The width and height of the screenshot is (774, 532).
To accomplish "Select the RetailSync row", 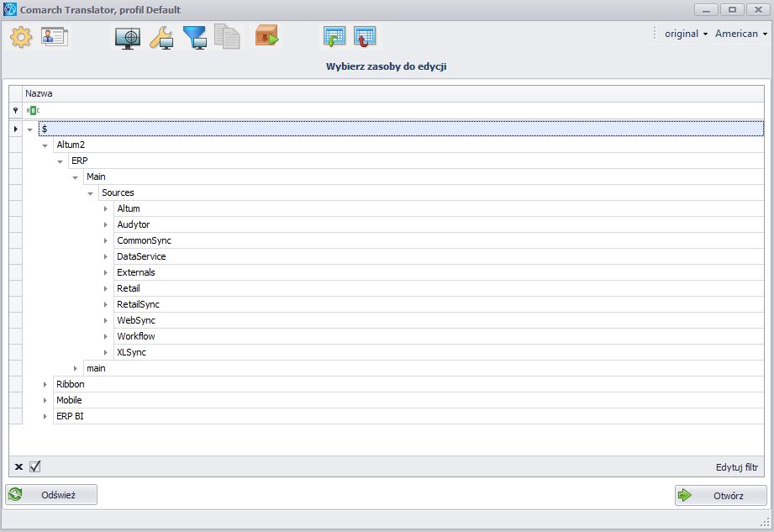I will click(x=439, y=304).
